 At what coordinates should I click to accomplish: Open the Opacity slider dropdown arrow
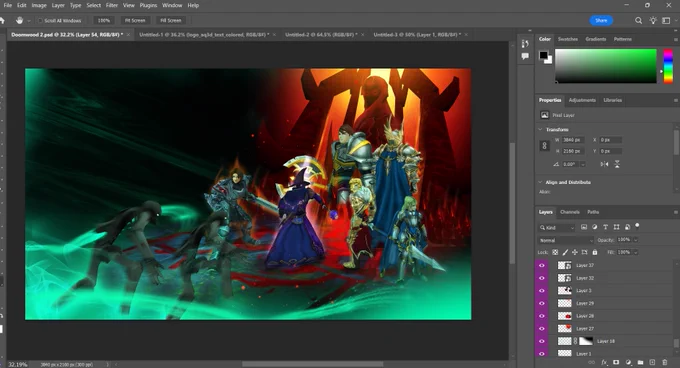click(x=635, y=240)
